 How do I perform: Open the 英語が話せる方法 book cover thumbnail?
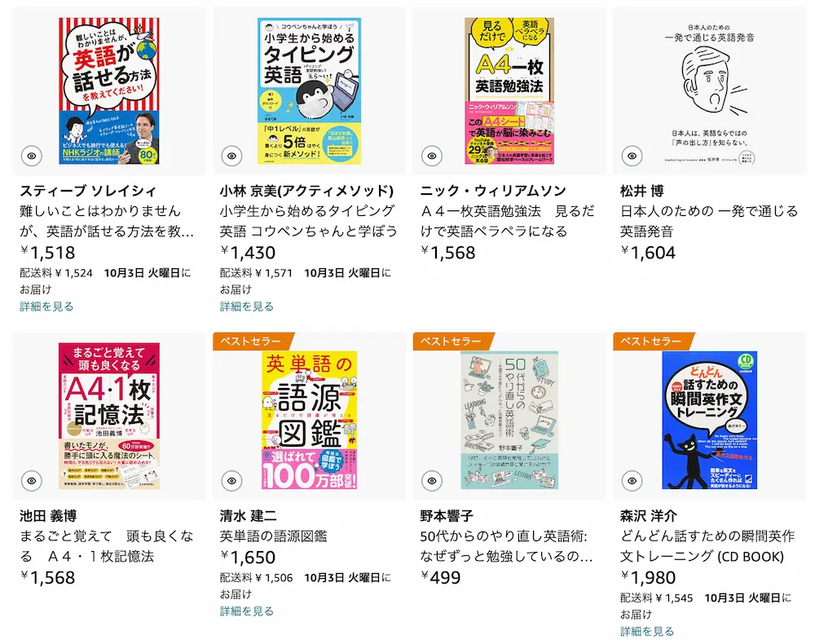(x=109, y=91)
